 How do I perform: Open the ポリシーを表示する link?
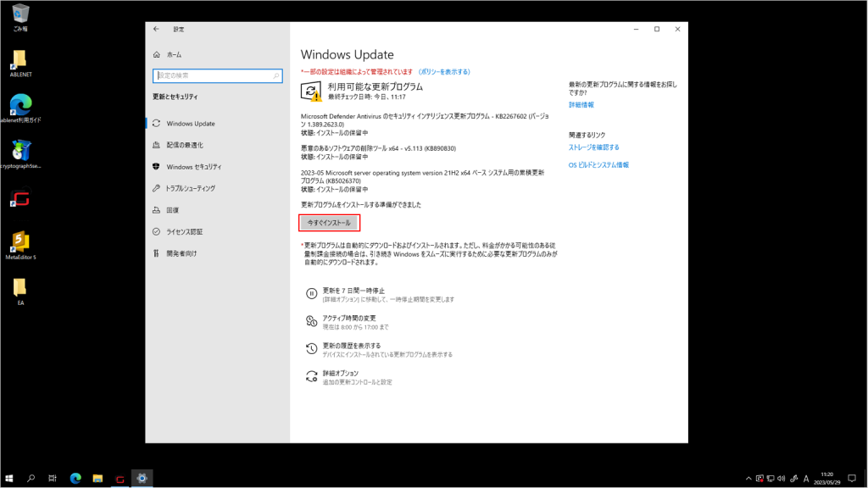[x=444, y=72]
